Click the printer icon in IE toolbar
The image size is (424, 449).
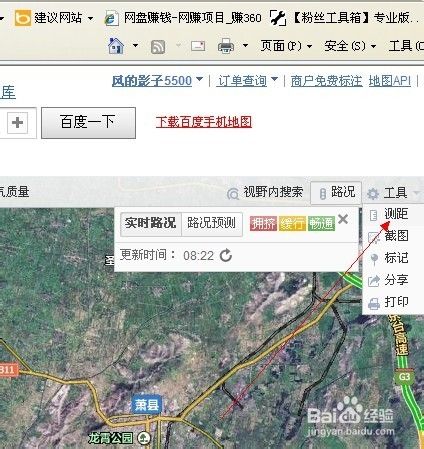tap(226, 46)
